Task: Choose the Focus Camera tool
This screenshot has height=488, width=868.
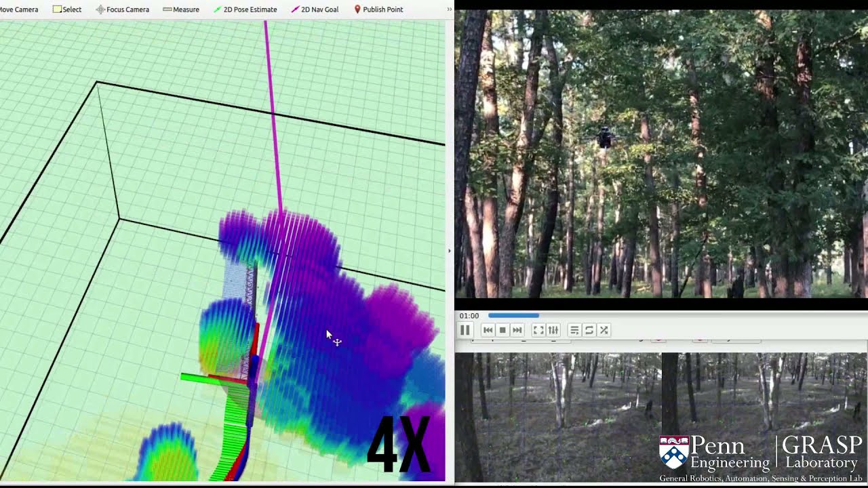Action: pos(123,9)
